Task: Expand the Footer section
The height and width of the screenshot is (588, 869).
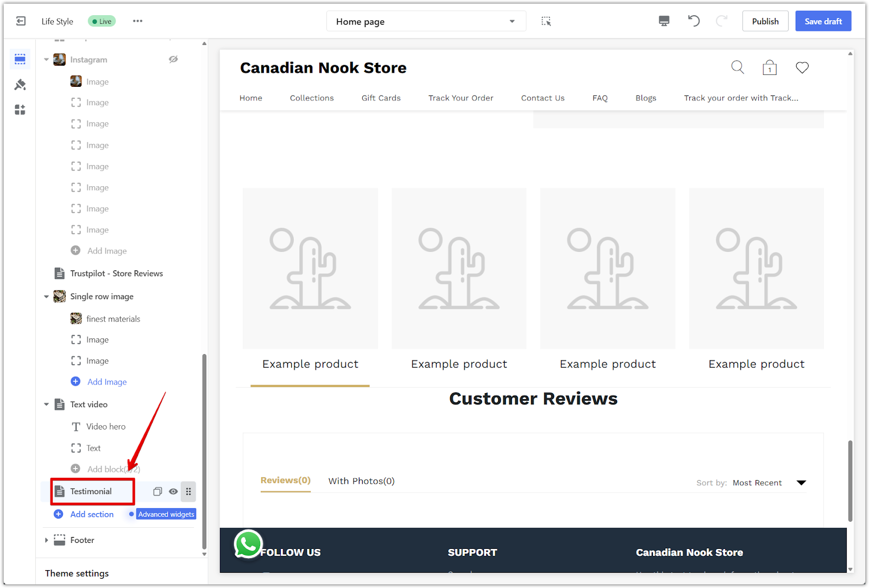Action: point(46,540)
